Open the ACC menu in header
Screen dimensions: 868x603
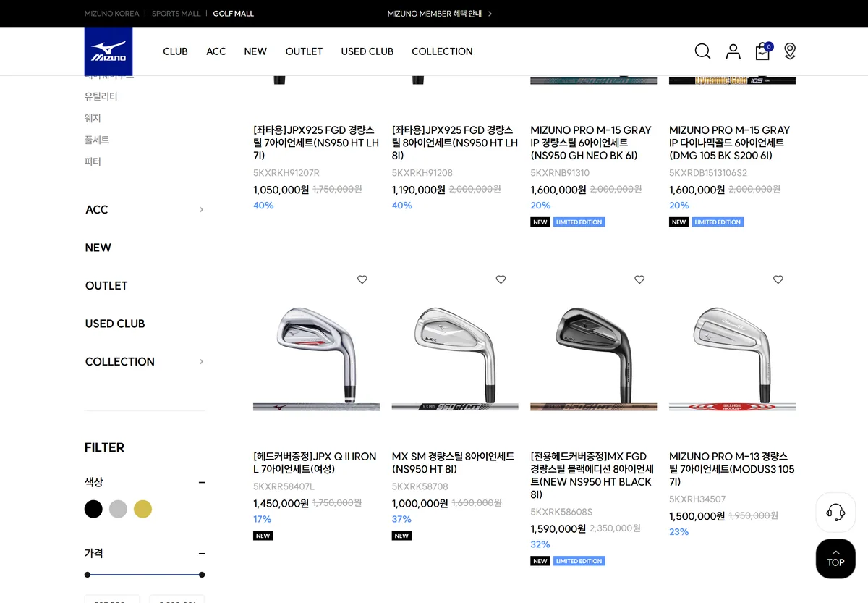pyautogui.click(x=216, y=51)
